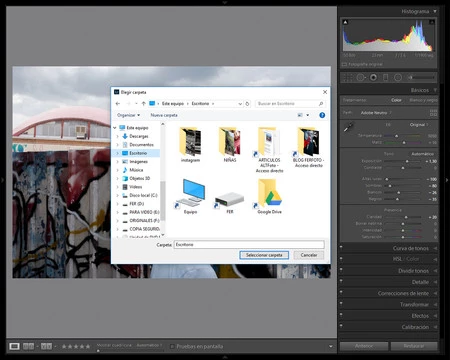This screenshot has width=450, height=360.
Task: Switch to loupe view mode
Action: 14,346
